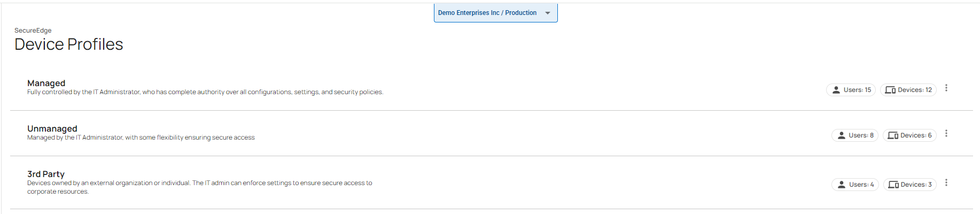Select the Unmanaged profile title
Image resolution: width=980 pixels, height=214 pixels.
pyautogui.click(x=52, y=128)
